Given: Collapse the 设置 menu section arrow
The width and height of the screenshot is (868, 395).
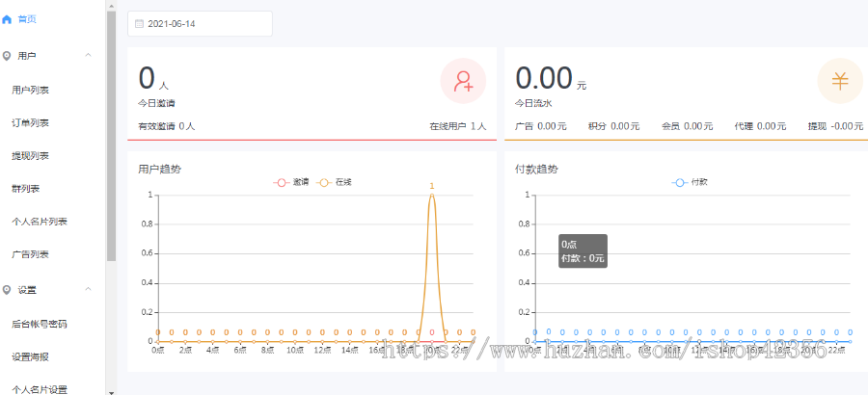Looking at the screenshot, I should point(89,289).
